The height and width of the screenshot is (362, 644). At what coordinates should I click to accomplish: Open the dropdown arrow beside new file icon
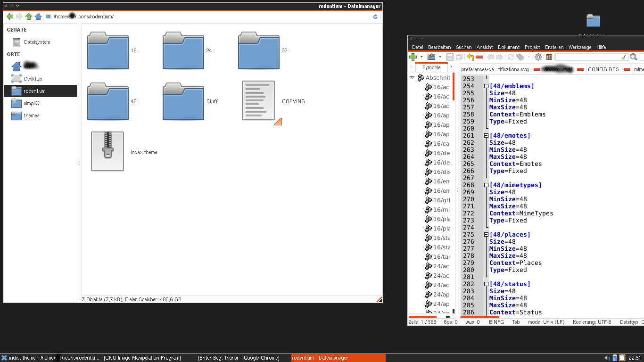point(421,57)
